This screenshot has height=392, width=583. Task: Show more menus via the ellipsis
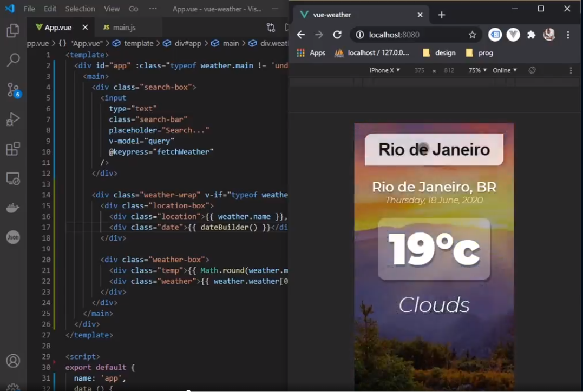(x=153, y=9)
